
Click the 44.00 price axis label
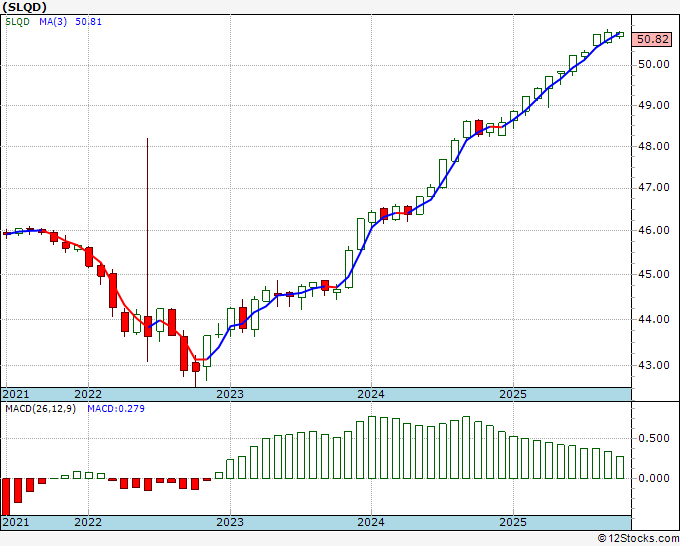coord(653,319)
